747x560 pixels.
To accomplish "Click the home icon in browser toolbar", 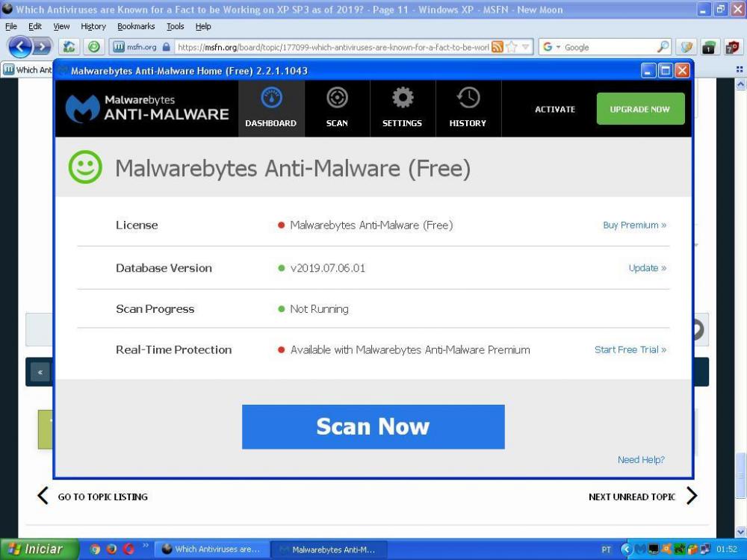I will coord(69,47).
